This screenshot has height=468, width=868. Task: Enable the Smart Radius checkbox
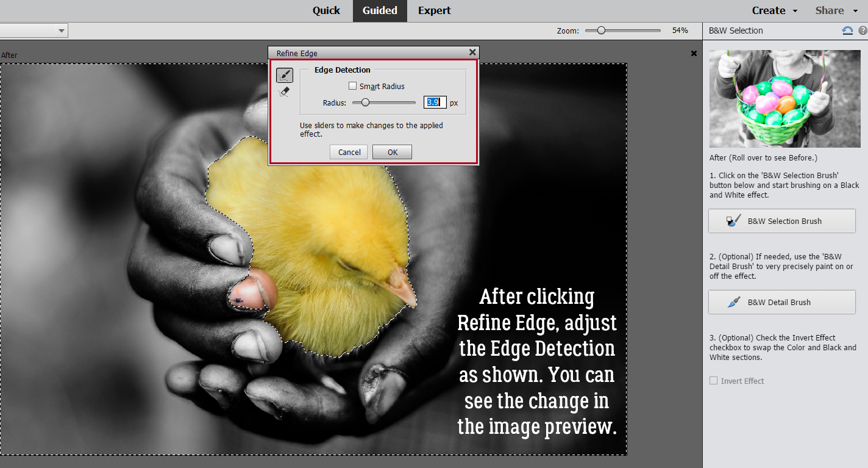coord(352,86)
